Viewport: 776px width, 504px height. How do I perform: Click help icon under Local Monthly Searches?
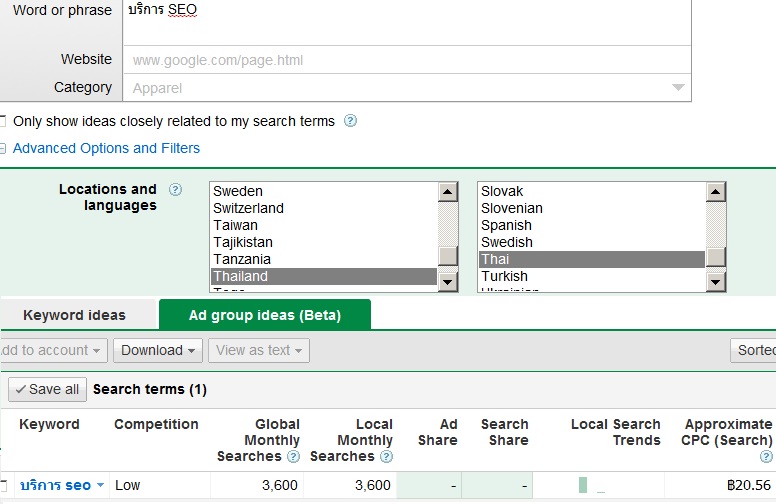point(386,457)
